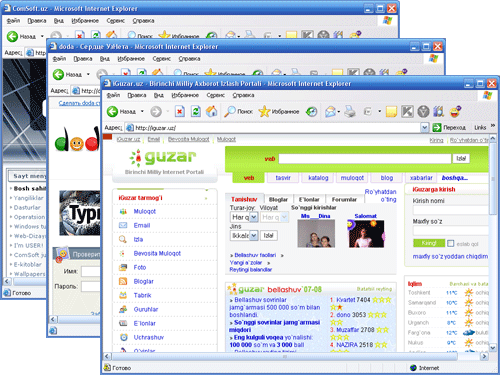This screenshot has height=375, width=500.
Task: Expand Links toolbar chevron in iGuzar window
Action: (493, 126)
